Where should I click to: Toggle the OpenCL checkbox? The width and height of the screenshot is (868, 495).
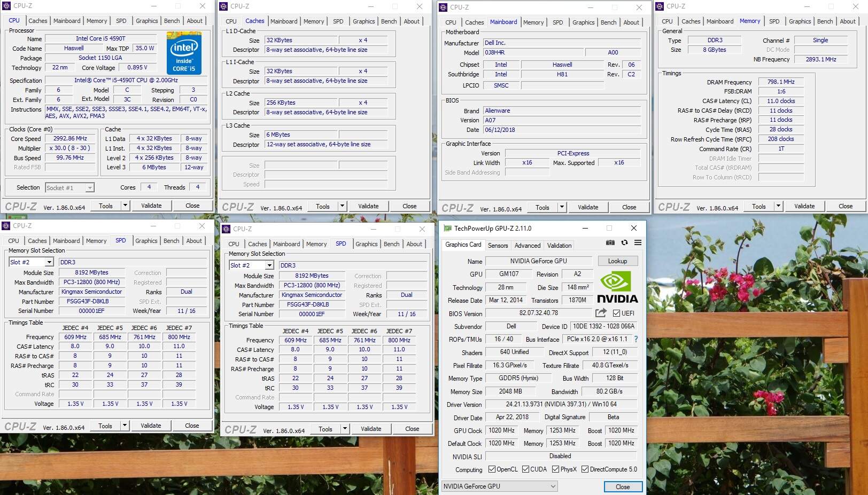[492, 469]
